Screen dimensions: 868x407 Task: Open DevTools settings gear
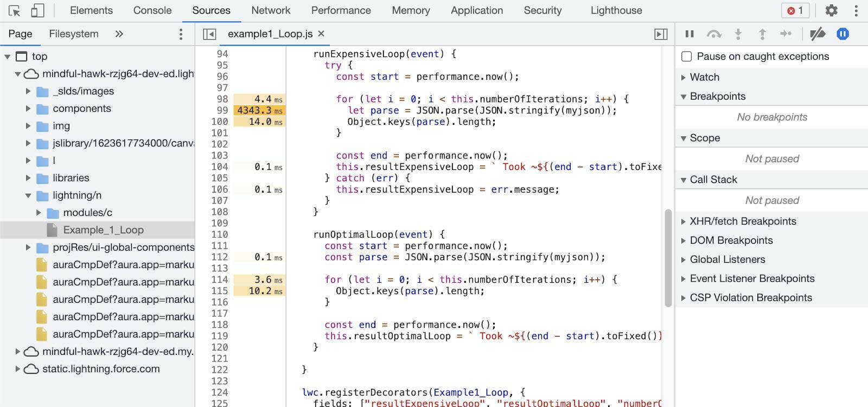tap(831, 10)
